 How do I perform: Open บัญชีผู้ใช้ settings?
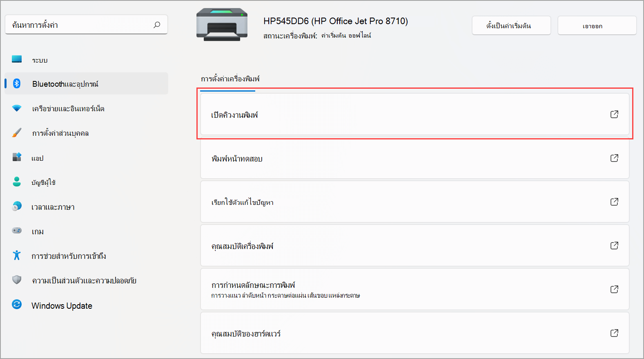(x=86, y=182)
